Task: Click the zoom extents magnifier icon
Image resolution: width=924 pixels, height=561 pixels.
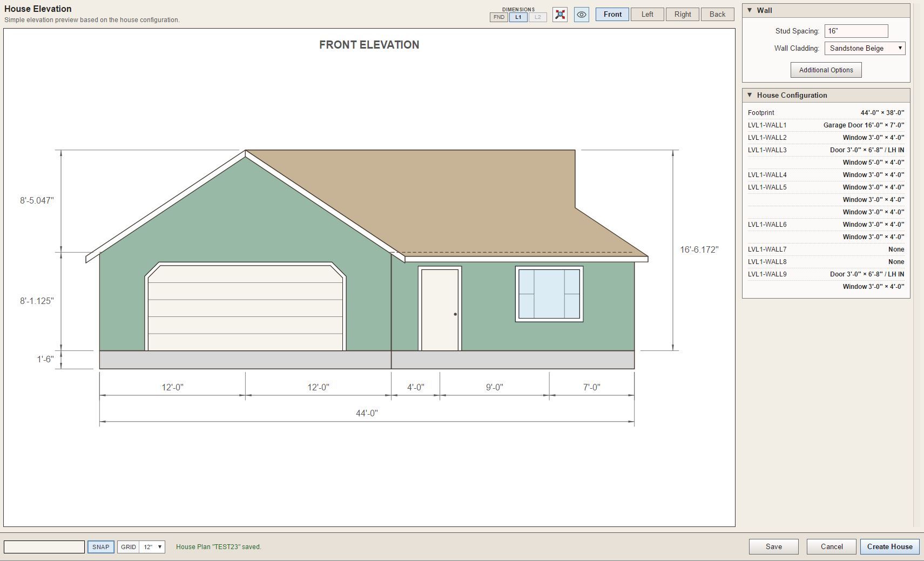Action: pos(560,15)
